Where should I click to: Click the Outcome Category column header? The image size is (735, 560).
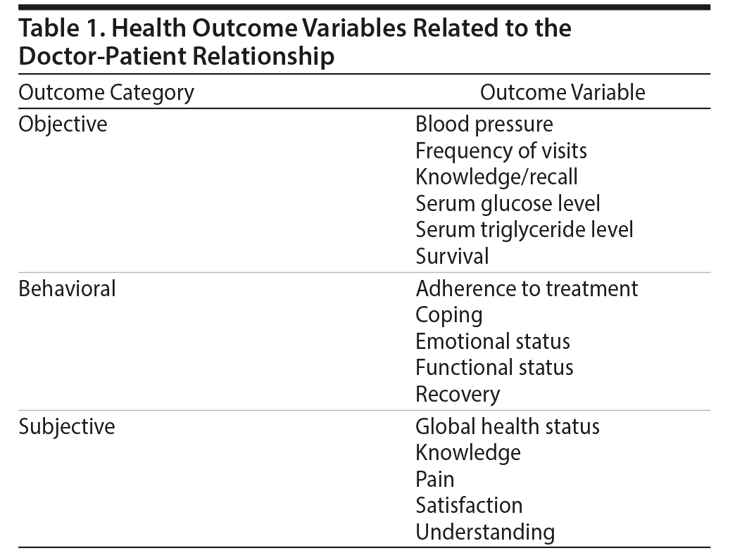(x=106, y=92)
